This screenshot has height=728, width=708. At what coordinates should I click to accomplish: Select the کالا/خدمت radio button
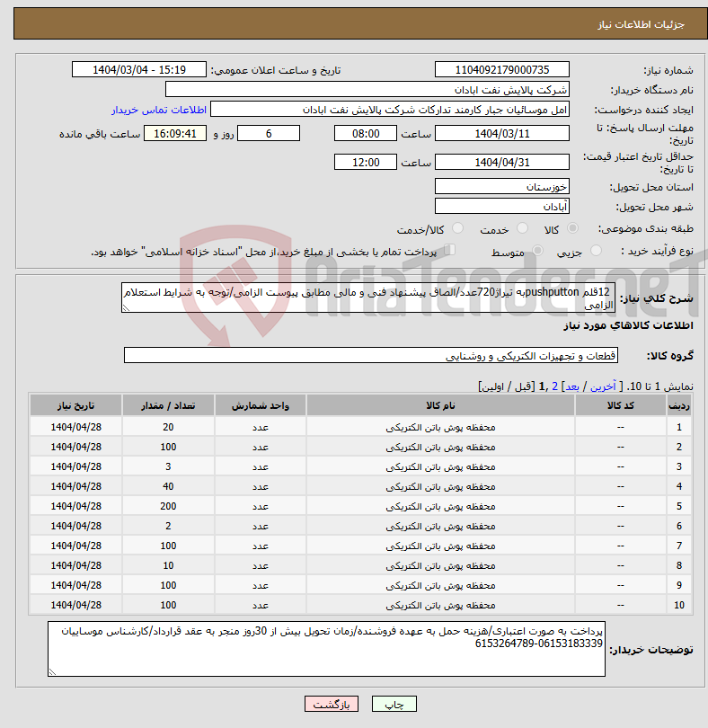(457, 228)
